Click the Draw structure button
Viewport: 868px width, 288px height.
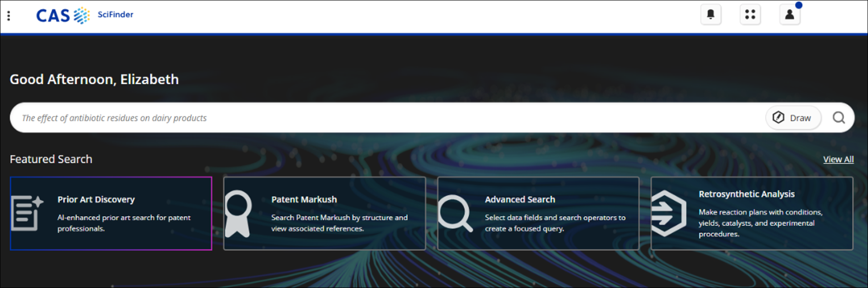793,118
